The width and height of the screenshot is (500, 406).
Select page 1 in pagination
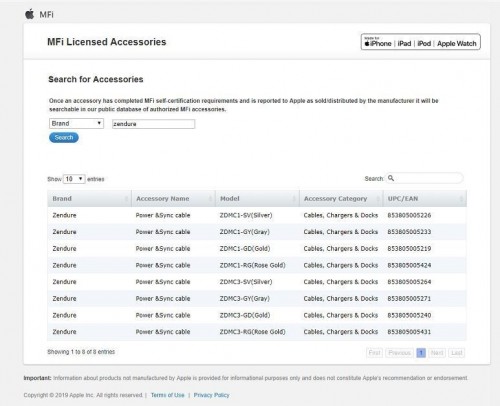421,353
